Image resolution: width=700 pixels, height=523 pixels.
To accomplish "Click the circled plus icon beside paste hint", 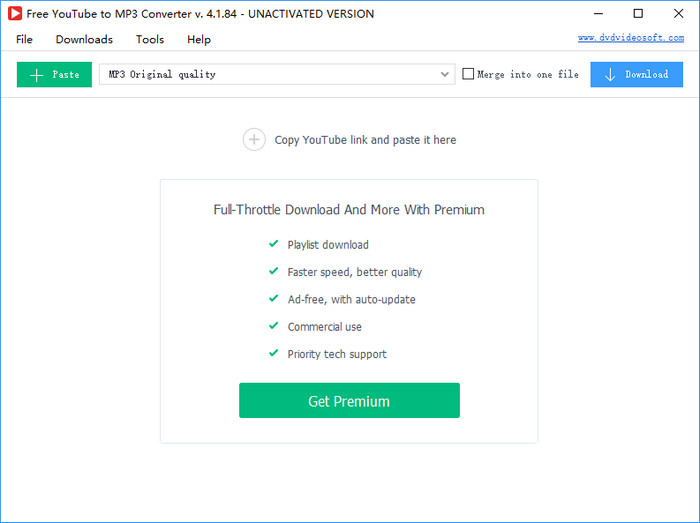I will (x=254, y=139).
